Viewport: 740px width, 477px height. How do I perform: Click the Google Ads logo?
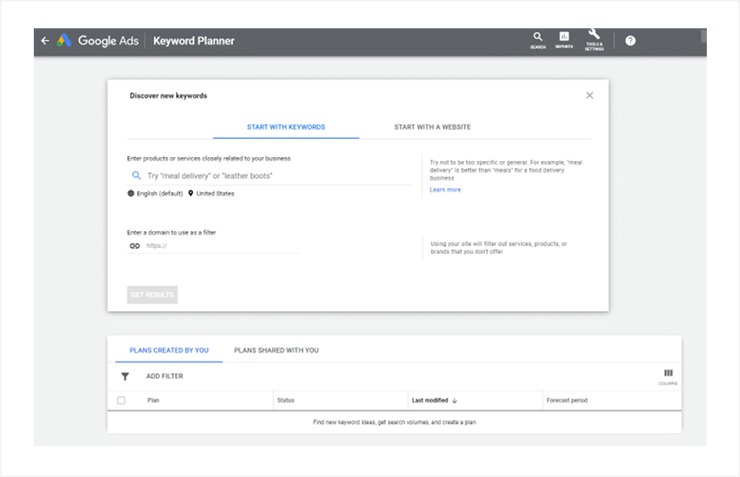[x=98, y=41]
